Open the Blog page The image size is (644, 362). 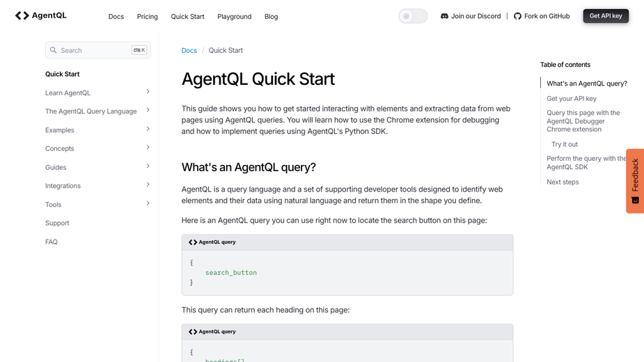(x=271, y=17)
